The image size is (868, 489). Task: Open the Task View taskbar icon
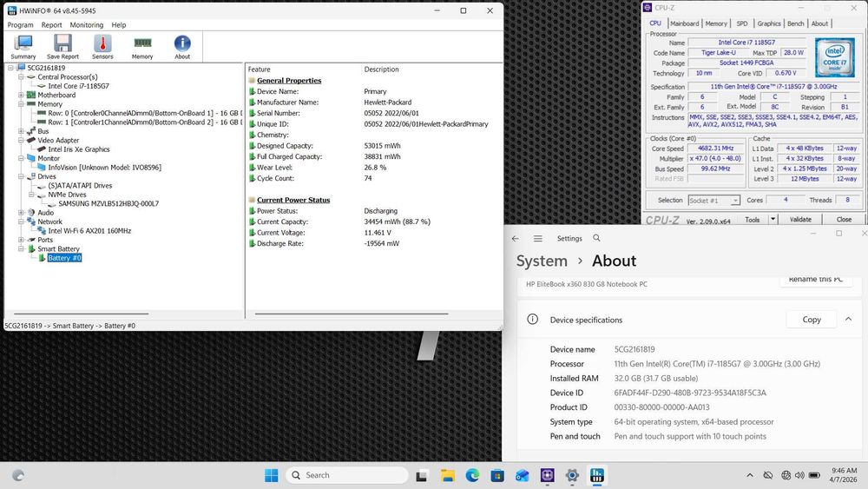(422, 475)
